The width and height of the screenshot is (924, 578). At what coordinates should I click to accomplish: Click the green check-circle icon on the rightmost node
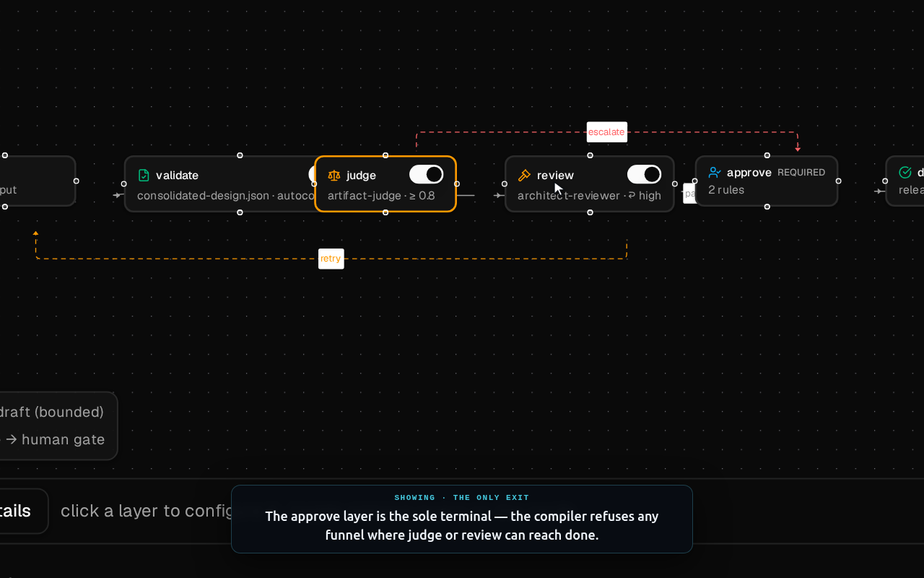coord(905,173)
